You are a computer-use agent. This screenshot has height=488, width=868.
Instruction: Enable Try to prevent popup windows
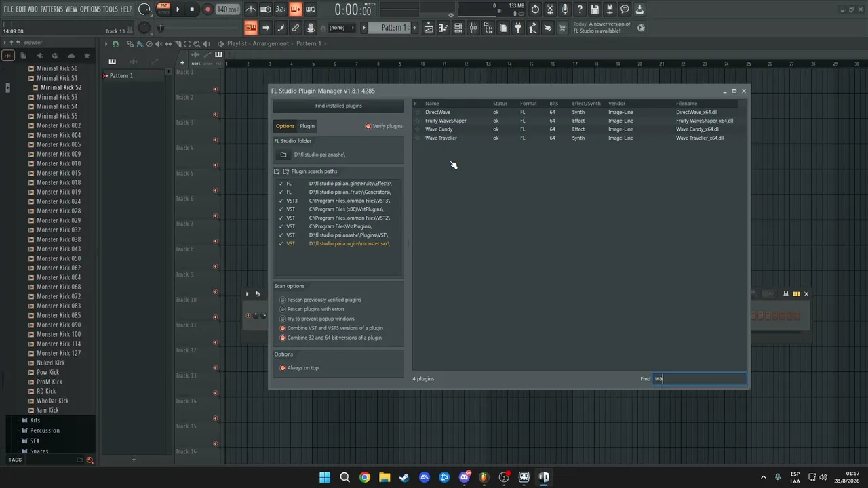pyautogui.click(x=283, y=319)
